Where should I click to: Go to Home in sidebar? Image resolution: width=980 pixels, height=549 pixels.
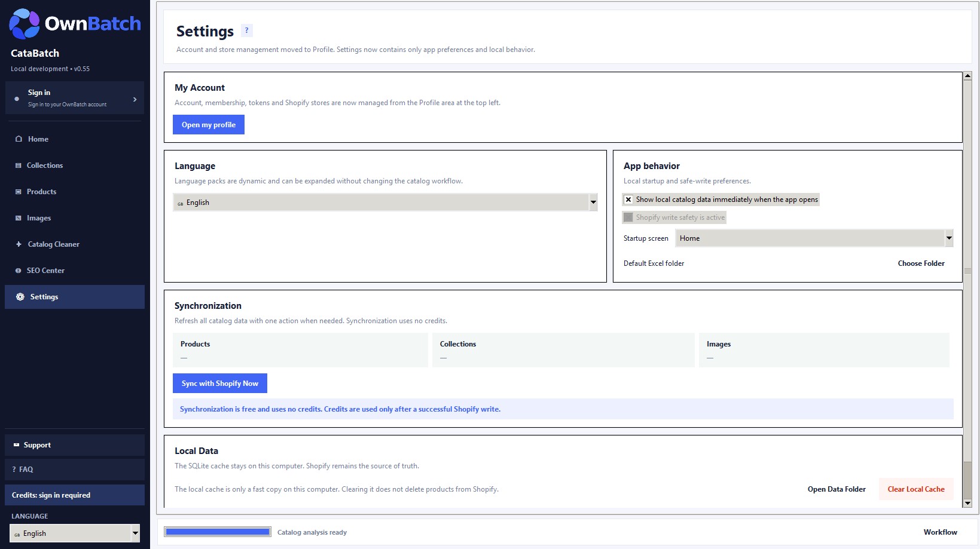pyautogui.click(x=75, y=139)
